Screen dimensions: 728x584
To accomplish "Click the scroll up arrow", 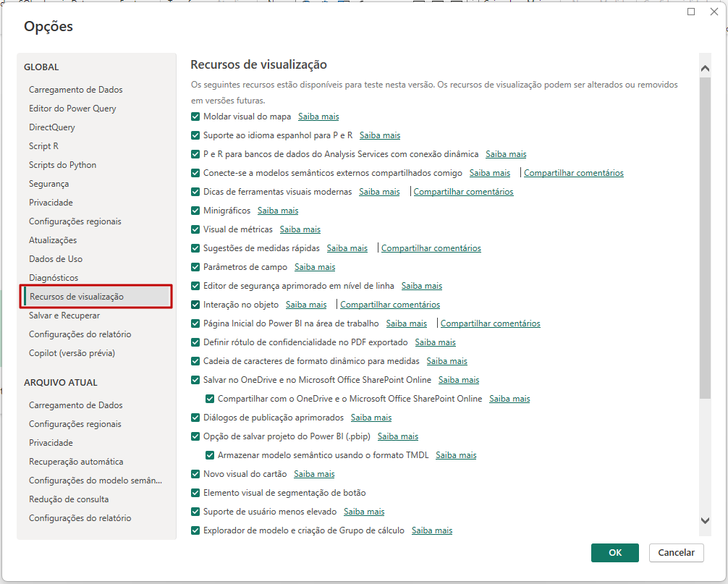I will pyautogui.click(x=706, y=68).
